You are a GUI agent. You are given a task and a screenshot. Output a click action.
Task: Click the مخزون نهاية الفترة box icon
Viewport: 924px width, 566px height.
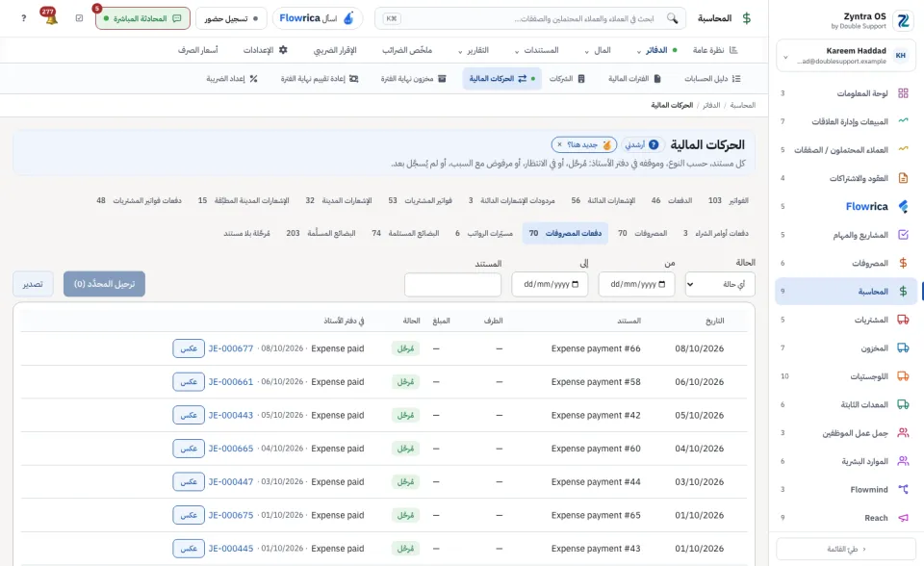(x=442, y=78)
